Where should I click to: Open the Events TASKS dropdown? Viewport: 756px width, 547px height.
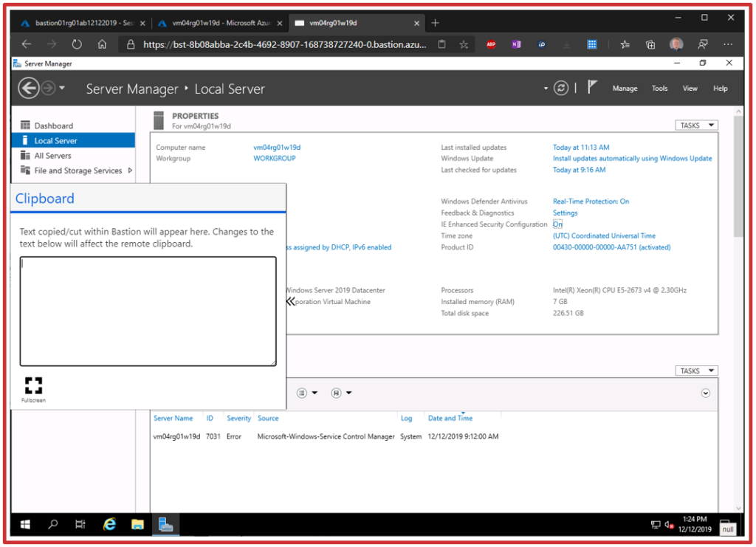(x=696, y=371)
